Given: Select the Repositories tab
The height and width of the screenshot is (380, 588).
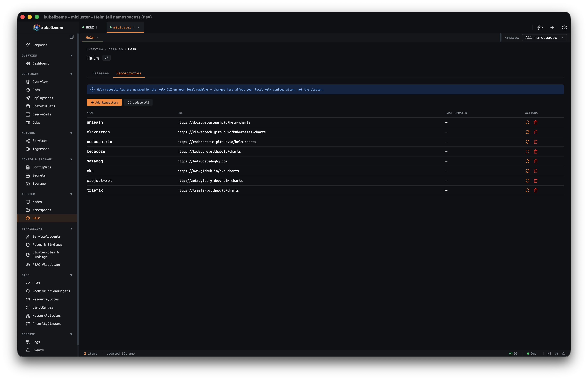Looking at the screenshot, I should 129,73.
